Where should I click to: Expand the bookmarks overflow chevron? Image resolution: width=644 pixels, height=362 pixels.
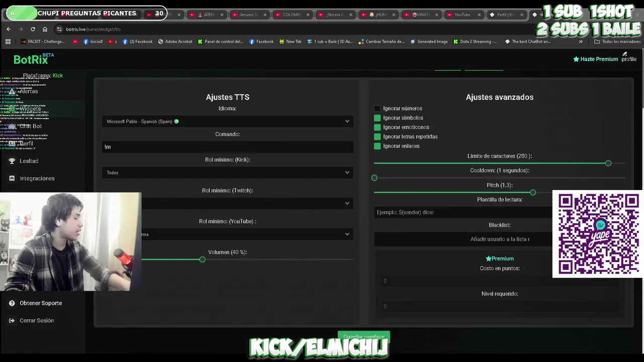581,42
